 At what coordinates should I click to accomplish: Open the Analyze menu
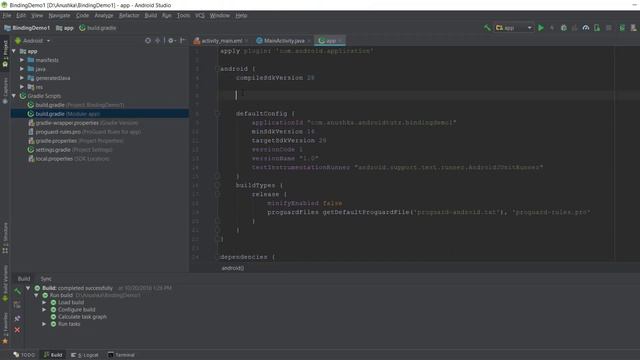[104, 16]
